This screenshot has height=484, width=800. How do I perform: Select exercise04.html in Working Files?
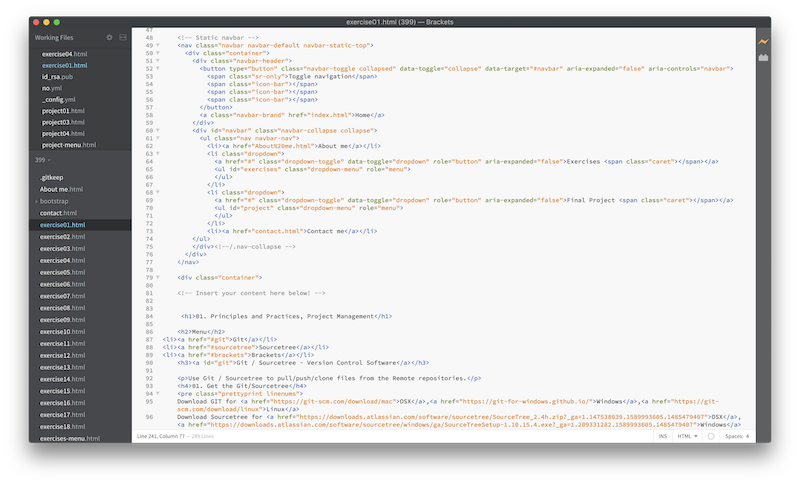click(64, 54)
